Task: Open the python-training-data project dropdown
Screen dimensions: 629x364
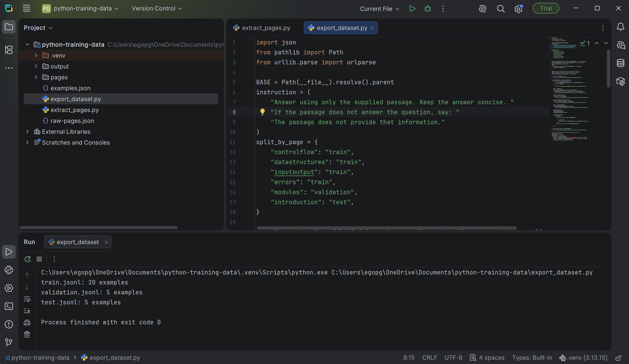Action: pyautogui.click(x=80, y=8)
